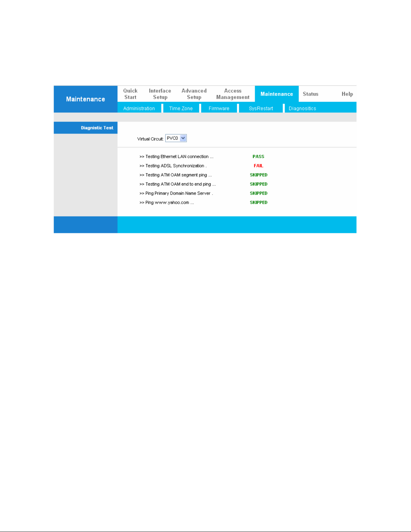
Task: Open the Time Zone submenu
Action: tap(181, 108)
